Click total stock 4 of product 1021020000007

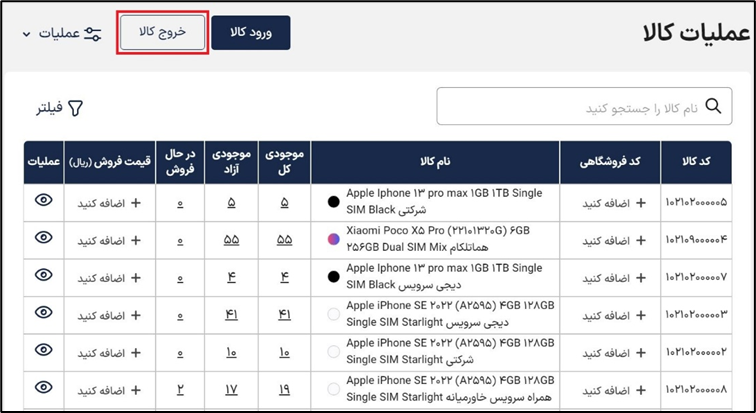tap(284, 278)
